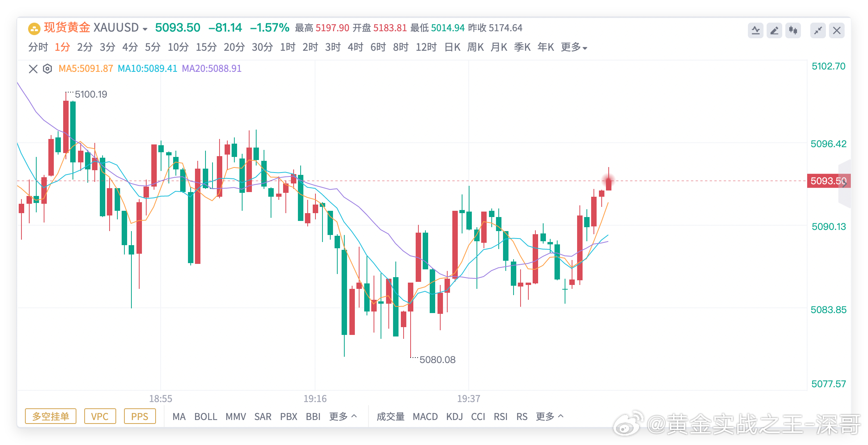The height and width of the screenshot is (445, 868).
Task: Enable the SAR indicator
Action: pos(263,417)
